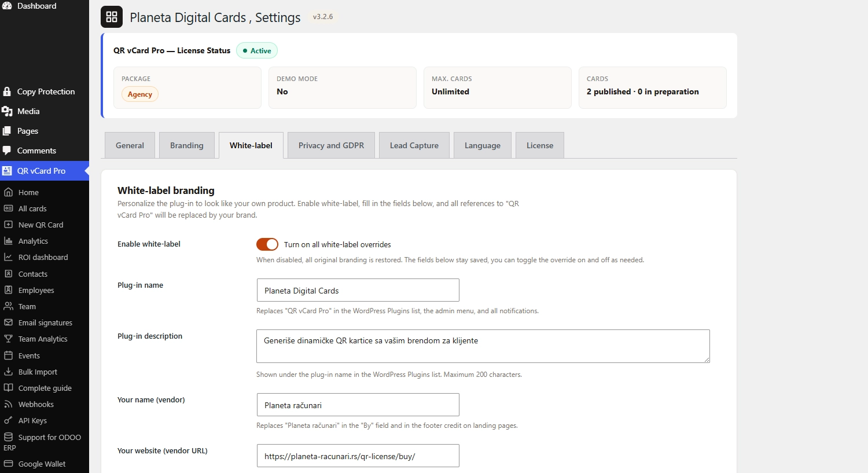Click the Employees badge icon
The image size is (868, 473).
coord(9,290)
